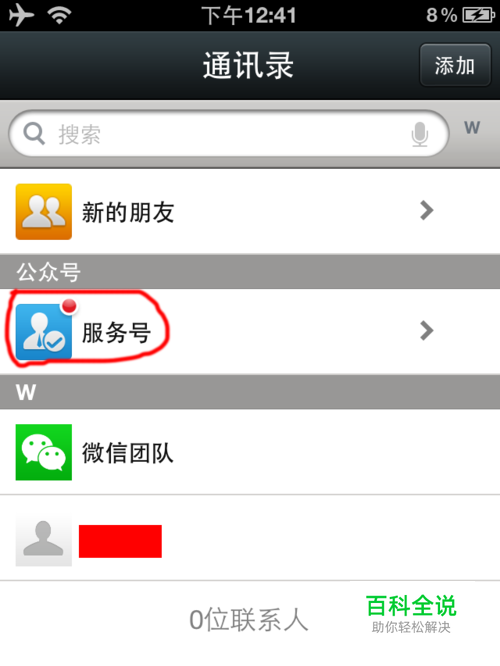Image resolution: width=500 pixels, height=666 pixels.
Task: Tap the Wi-Fi status bar icon
Action: pos(59,16)
